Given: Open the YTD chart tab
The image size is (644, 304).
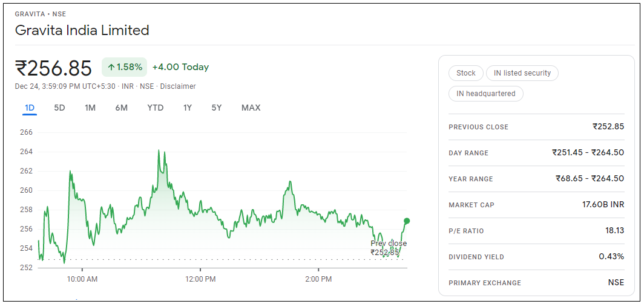Looking at the screenshot, I should (x=155, y=108).
